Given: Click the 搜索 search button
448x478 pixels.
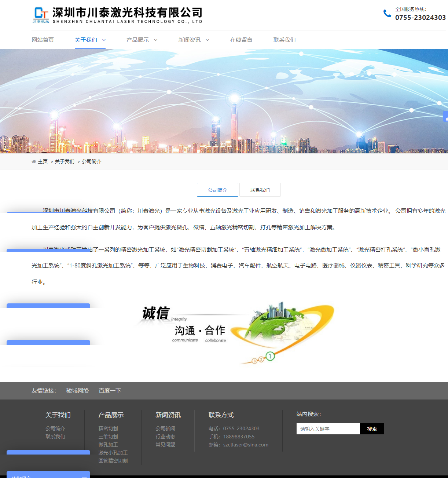Looking at the screenshot, I should tap(372, 429).
